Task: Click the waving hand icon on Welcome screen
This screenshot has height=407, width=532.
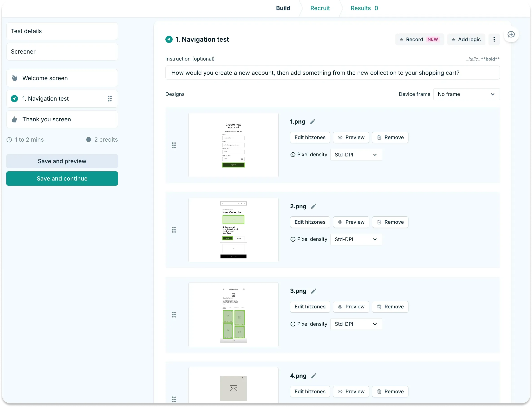Action: coord(14,78)
